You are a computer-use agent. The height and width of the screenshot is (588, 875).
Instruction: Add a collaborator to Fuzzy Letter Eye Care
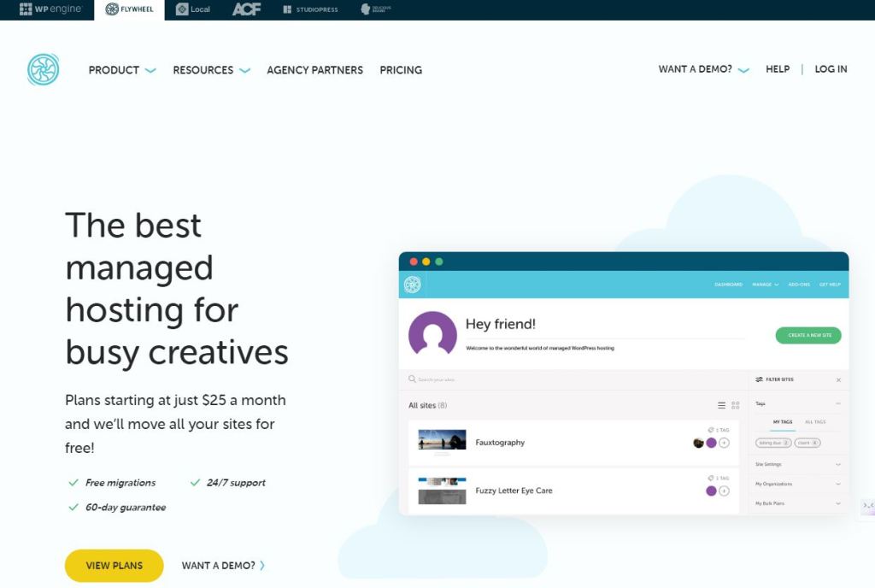(724, 491)
